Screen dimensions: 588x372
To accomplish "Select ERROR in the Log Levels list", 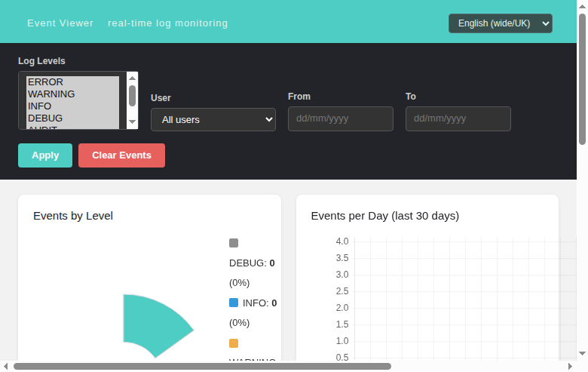I will tap(73, 81).
